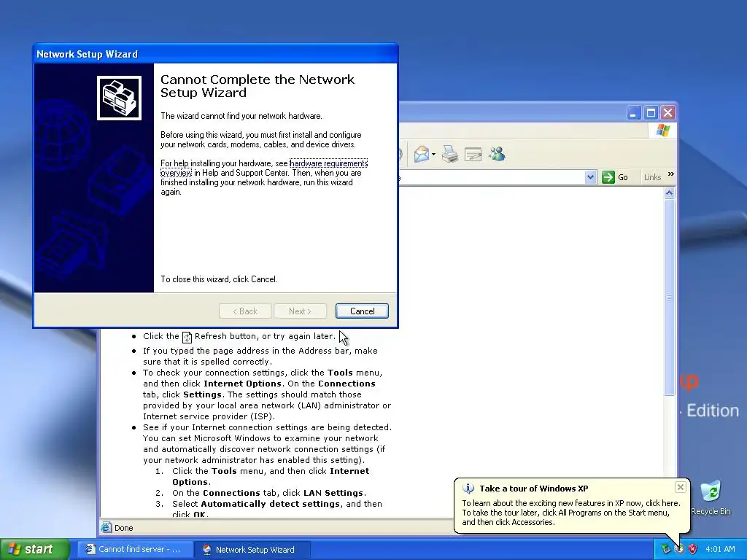Expand the address bar dropdown arrow
747x560 pixels.
pos(590,177)
